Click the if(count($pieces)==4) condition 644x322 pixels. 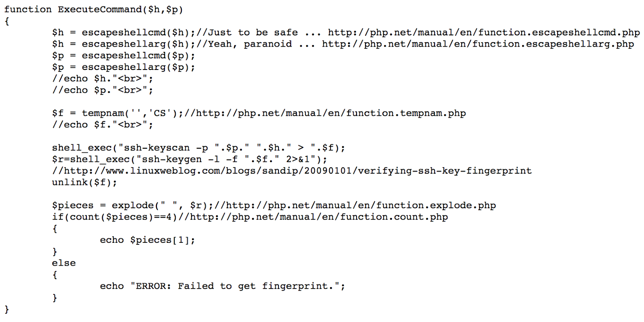115,217
